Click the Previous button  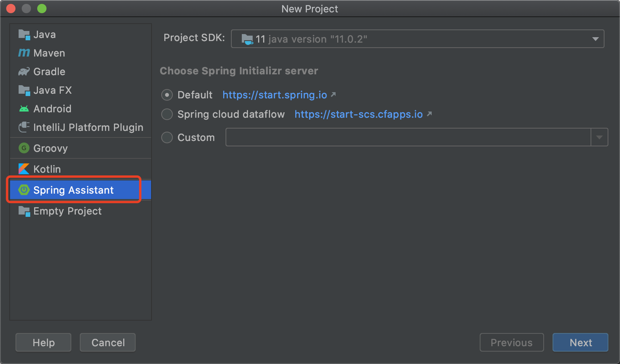[x=511, y=342]
